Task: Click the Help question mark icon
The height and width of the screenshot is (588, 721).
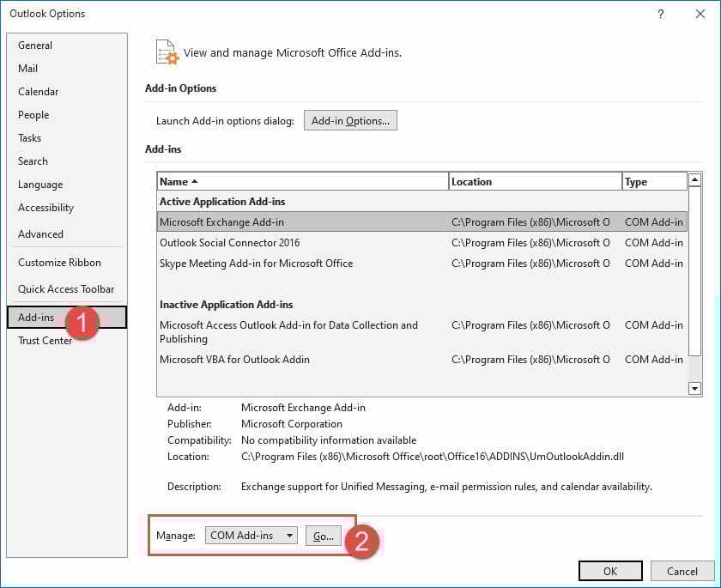Action: tap(660, 14)
